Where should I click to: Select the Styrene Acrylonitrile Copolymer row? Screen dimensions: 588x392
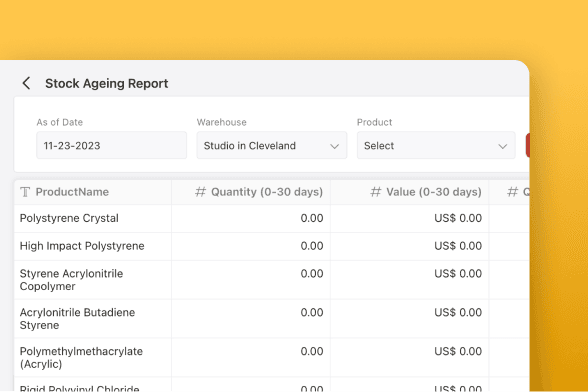click(272, 280)
